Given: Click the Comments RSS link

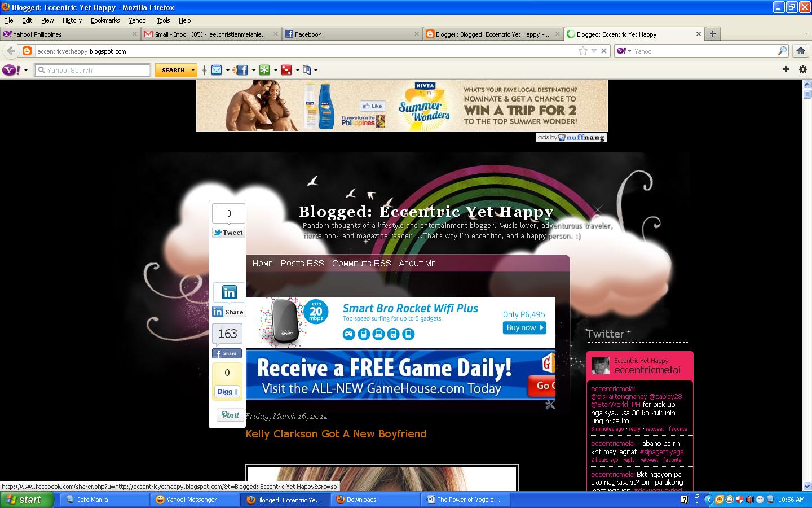Looking at the screenshot, I should tap(361, 264).
